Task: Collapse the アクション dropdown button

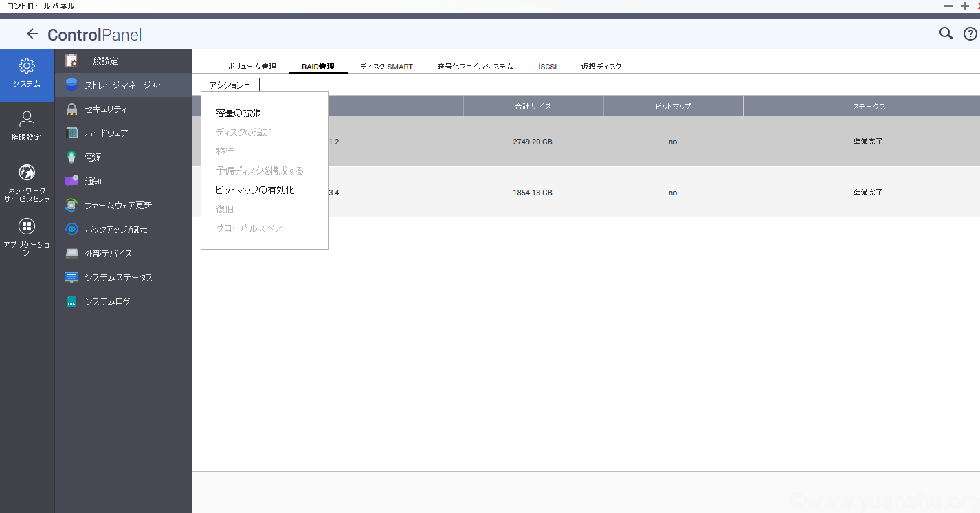Action: click(x=230, y=85)
